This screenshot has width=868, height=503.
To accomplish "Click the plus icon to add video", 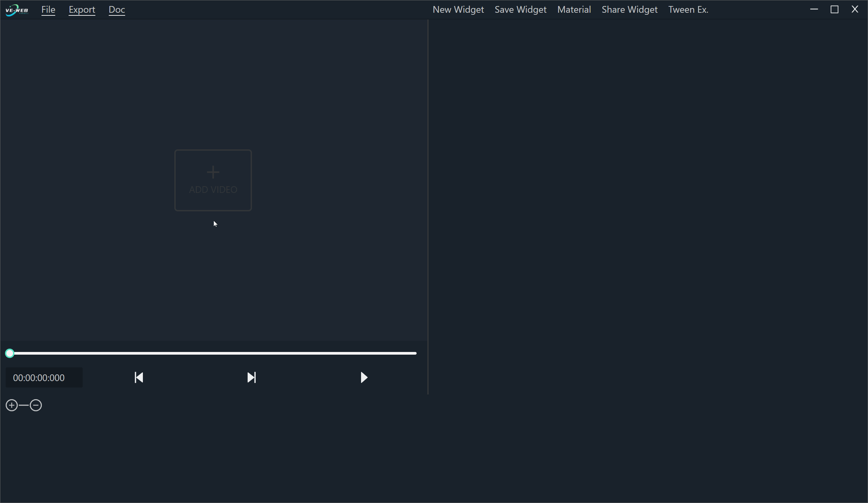I will [213, 172].
